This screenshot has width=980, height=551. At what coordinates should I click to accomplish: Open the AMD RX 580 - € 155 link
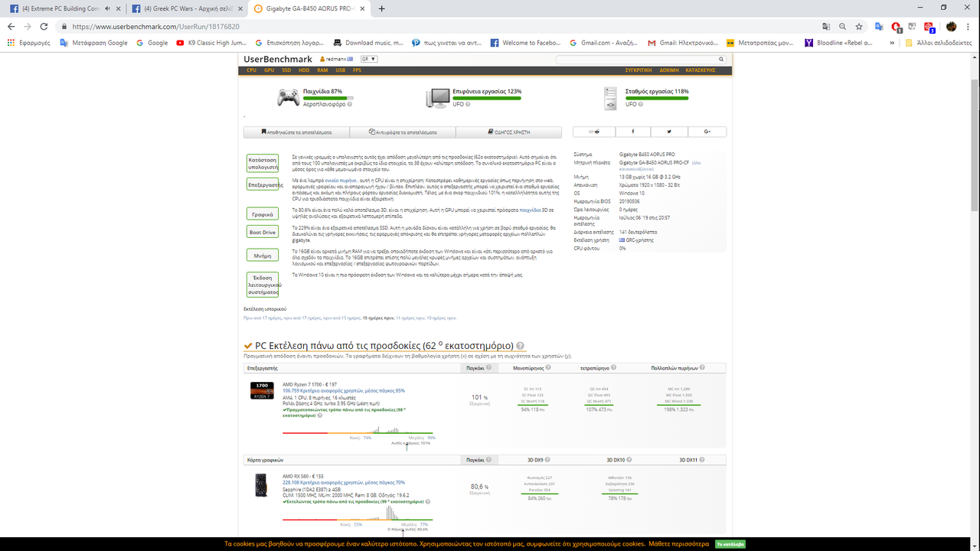pyautogui.click(x=303, y=476)
